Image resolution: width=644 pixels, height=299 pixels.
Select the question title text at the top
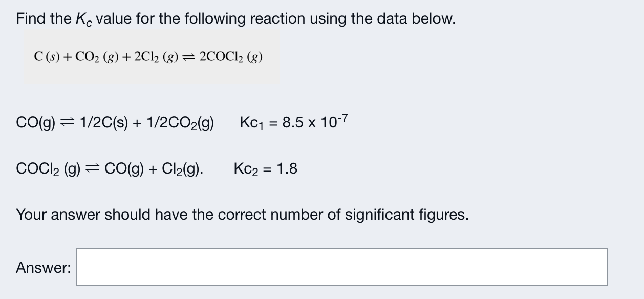[x=234, y=18]
